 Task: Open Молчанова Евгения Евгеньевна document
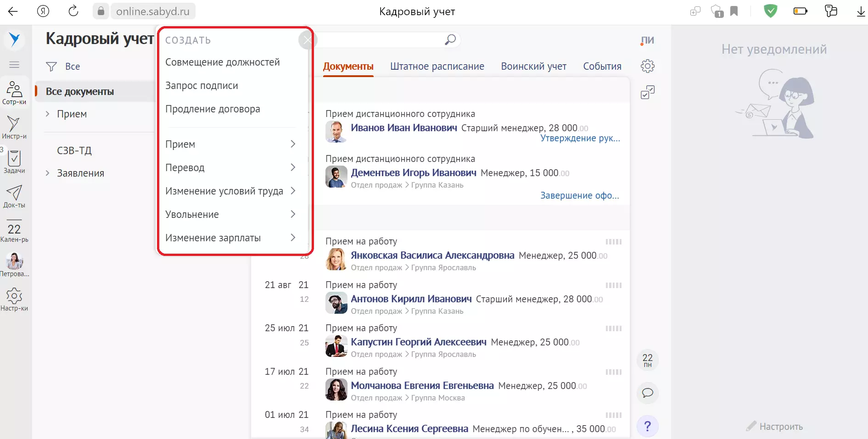tap(422, 386)
